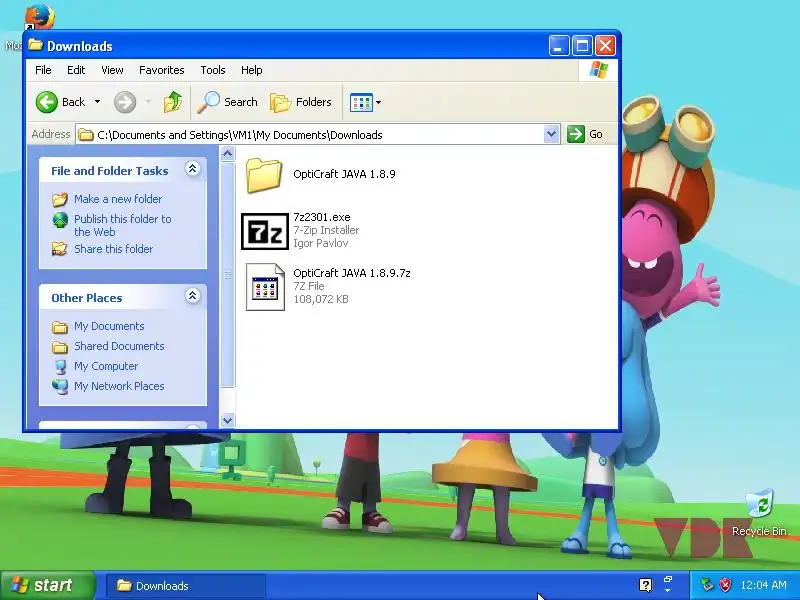Viewport: 800px width, 600px height.
Task: Click the Windows flag logo in menu bar
Action: (x=598, y=70)
